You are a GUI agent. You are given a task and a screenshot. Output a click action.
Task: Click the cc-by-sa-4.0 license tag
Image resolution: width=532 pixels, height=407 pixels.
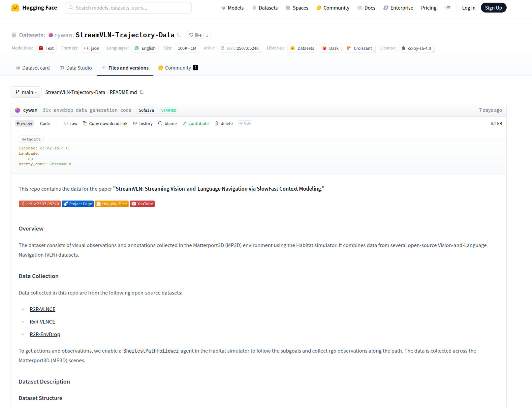(x=417, y=48)
